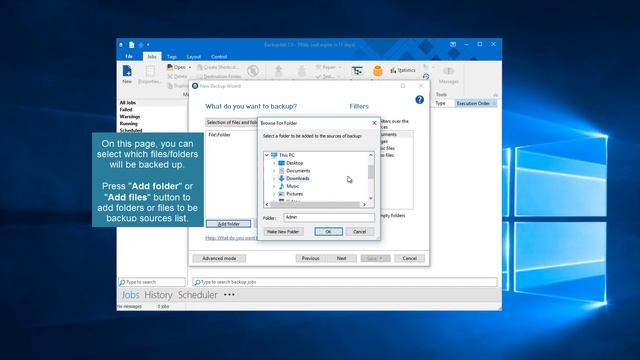
Task: Open quick access toolbar dropdown arrow
Action: [x=148, y=45]
